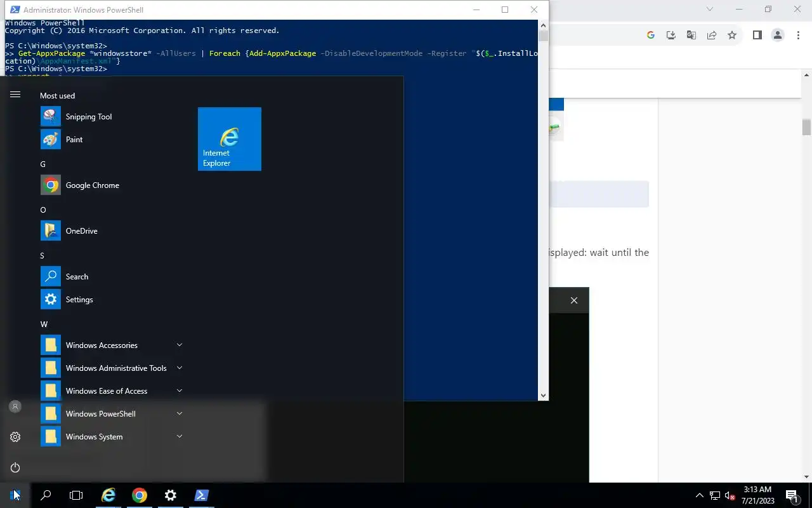The image size is (812, 508).
Task: Launch Internet Explorer from the taskbar
Action: pos(108,495)
